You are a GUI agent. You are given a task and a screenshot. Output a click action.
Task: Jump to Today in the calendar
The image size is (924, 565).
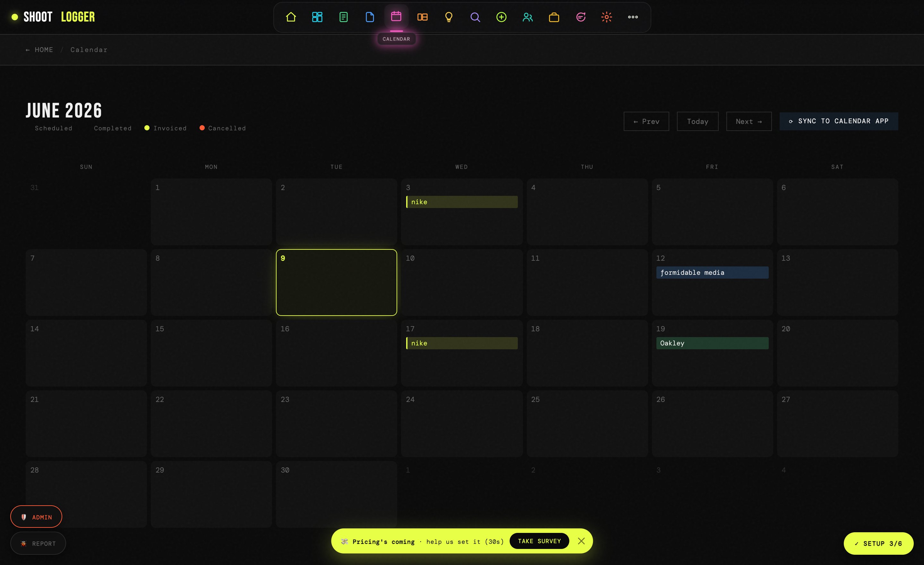point(697,121)
